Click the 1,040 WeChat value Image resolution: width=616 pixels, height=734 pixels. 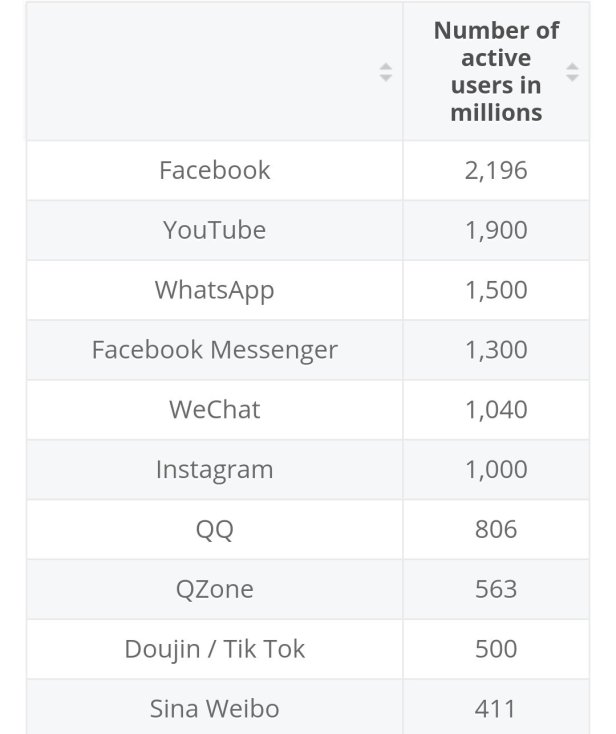click(496, 410)
